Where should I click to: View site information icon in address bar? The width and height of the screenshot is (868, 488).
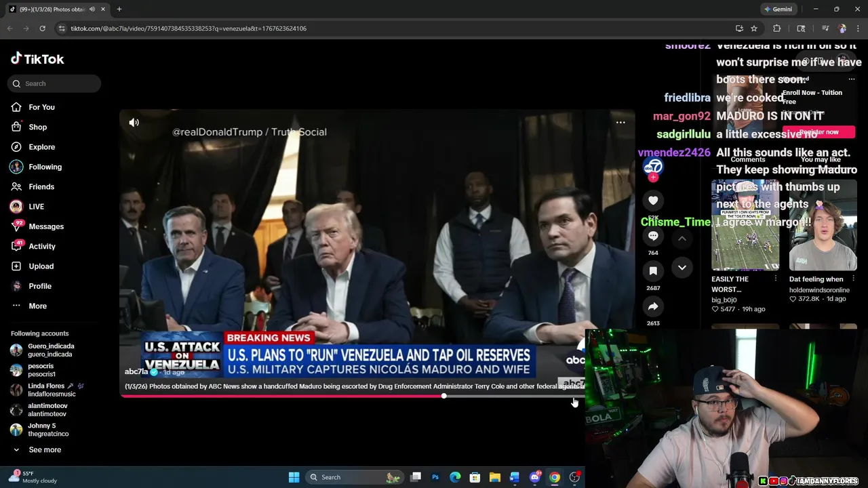tap(62, 28)
